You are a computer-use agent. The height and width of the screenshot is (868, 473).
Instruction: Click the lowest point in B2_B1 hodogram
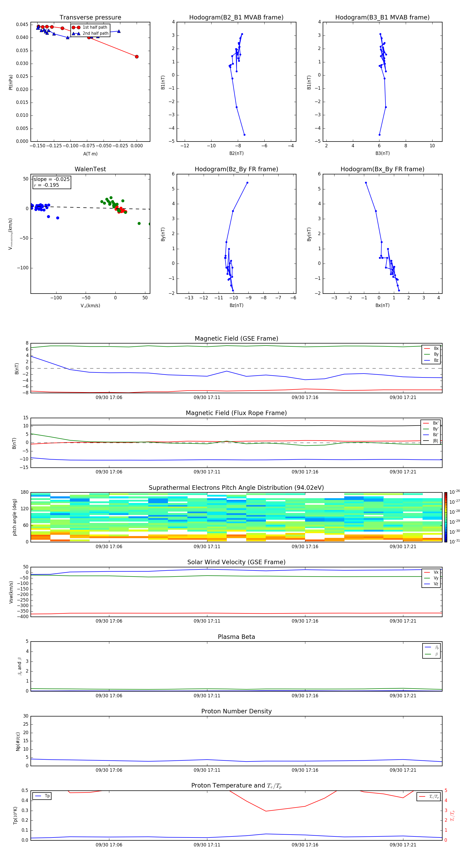(244, 135)
